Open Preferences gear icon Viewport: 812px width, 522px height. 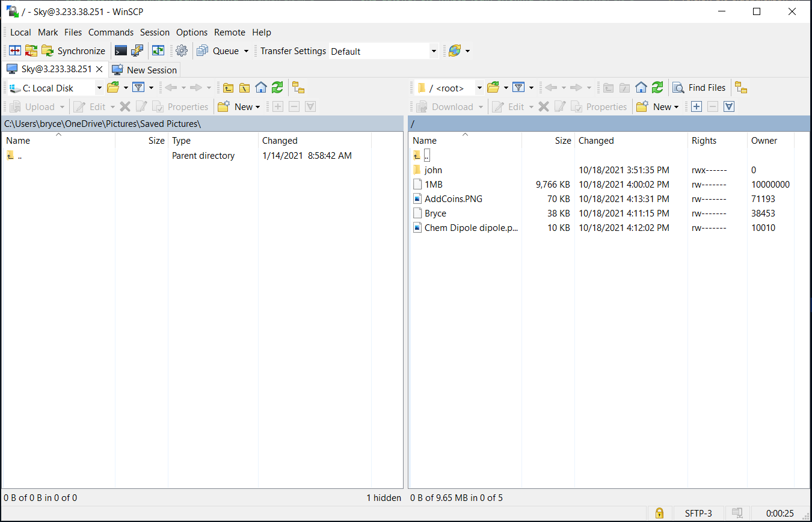click(x=182, y=51)
